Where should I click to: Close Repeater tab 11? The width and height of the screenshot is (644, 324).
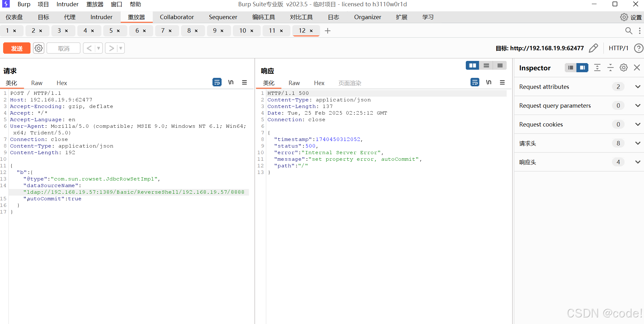(x=281, y=31)
